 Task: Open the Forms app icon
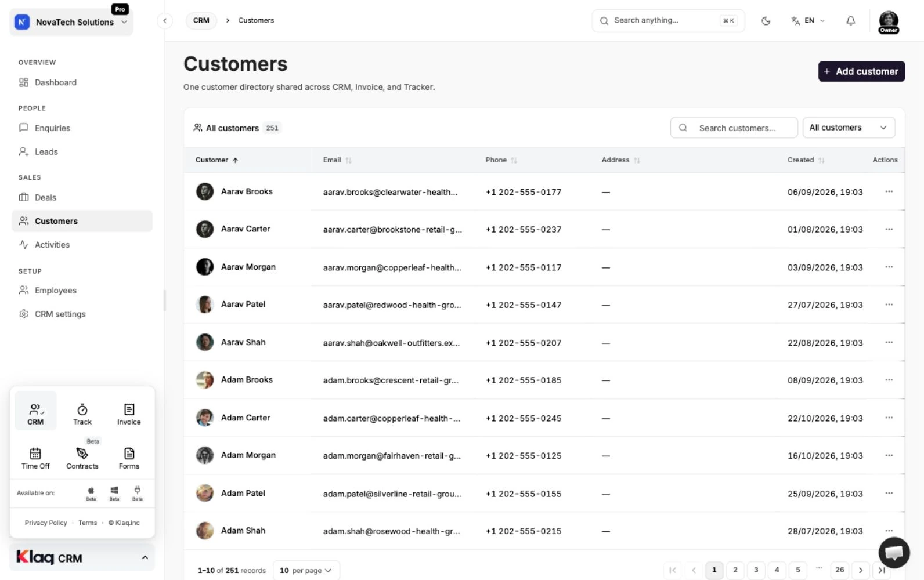tap(129, 458)
